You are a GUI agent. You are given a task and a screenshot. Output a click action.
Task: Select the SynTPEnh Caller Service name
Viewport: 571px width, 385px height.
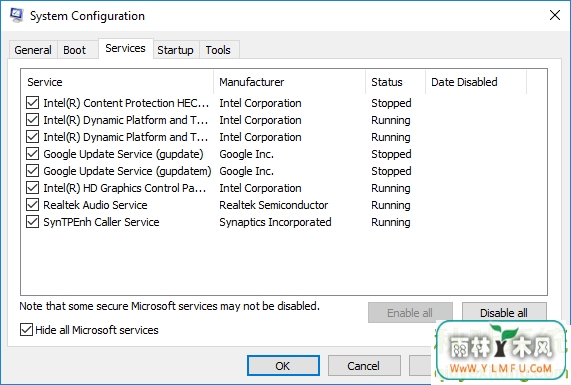[x=101, y=222]
